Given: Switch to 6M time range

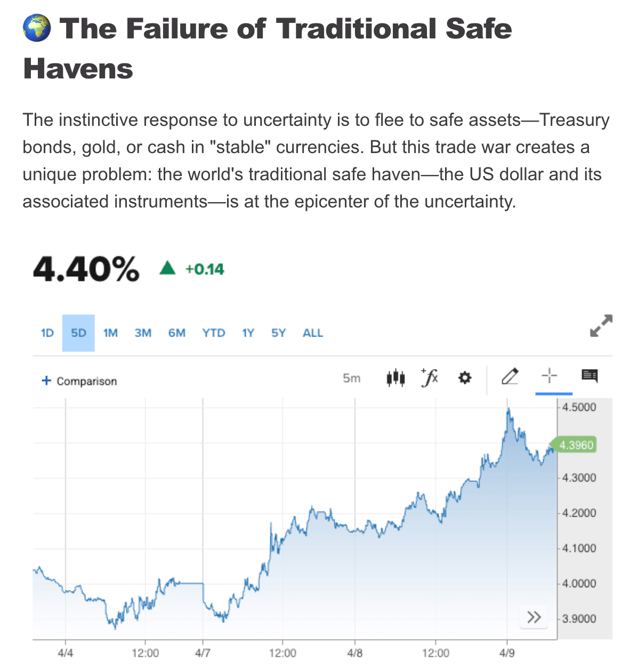Looking at the screenshot, I should coord(177,333).
